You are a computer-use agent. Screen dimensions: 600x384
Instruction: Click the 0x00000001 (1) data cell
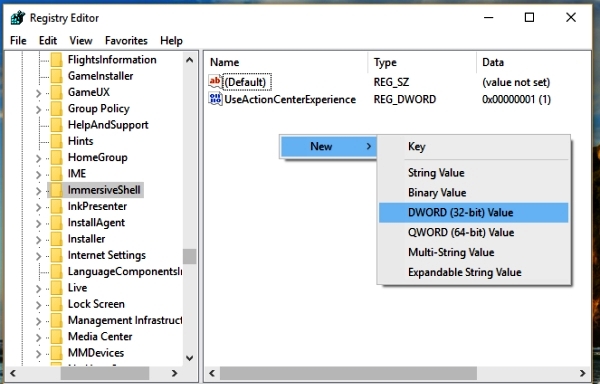pyautogui.click(x=516, y=99)
